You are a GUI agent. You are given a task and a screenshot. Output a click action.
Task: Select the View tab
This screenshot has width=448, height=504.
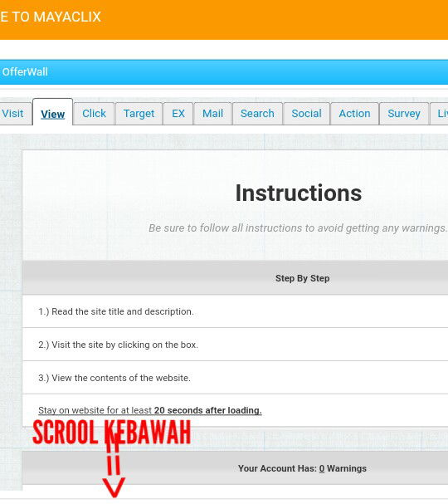[52, 112]
